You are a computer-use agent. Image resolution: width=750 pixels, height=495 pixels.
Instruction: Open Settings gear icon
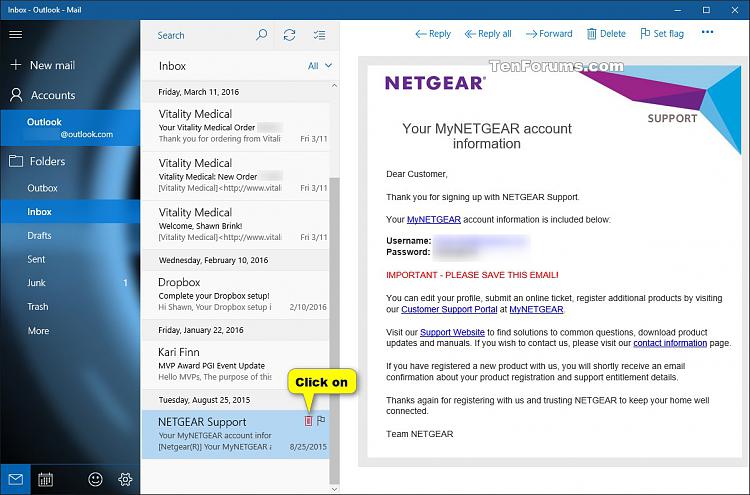125,479
